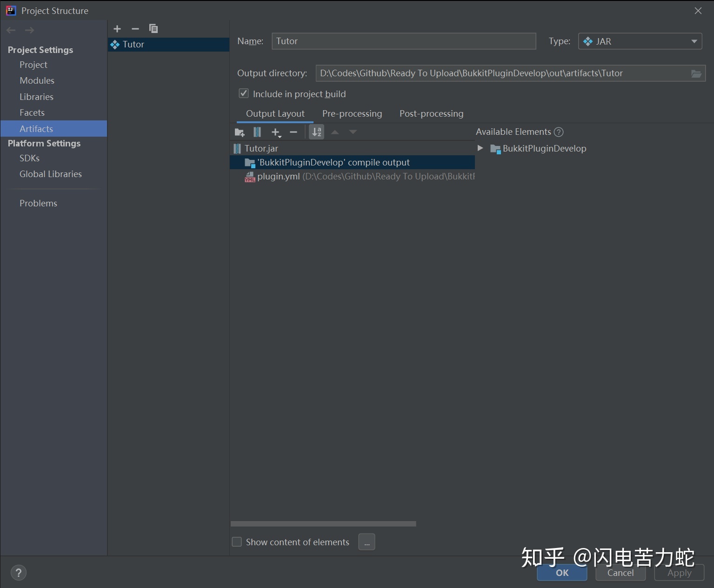Click the OK button
714x588 pixels.
click(562, 573)
